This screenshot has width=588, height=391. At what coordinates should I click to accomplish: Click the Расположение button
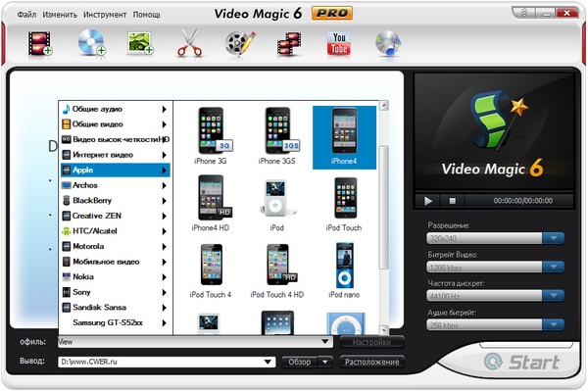[372, 363]
